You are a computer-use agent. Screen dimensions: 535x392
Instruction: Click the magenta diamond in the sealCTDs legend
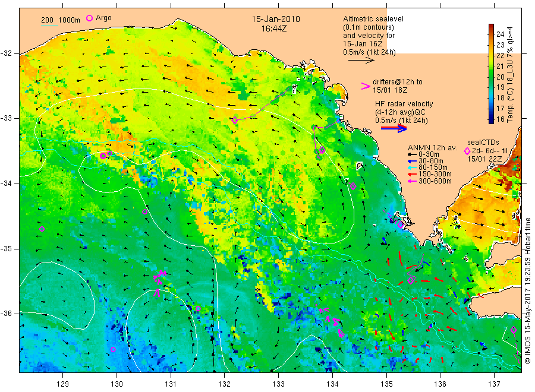pos(467,151)
